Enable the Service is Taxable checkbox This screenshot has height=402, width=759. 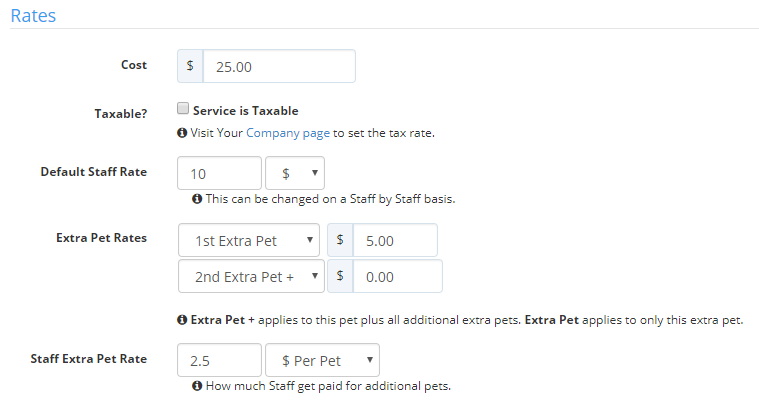click(x=183, y=108)
